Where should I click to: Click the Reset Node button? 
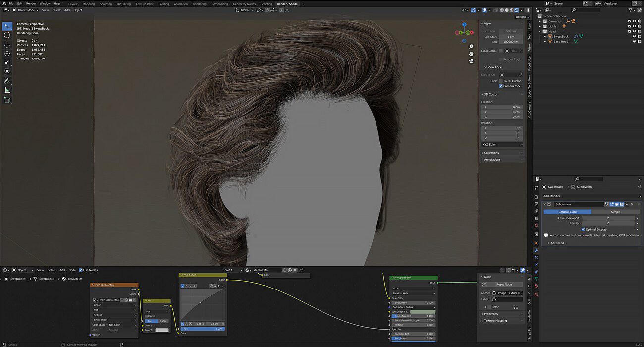(501, 284)
